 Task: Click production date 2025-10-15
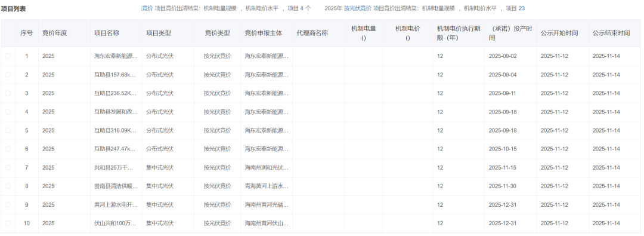[x=503, y=149]
